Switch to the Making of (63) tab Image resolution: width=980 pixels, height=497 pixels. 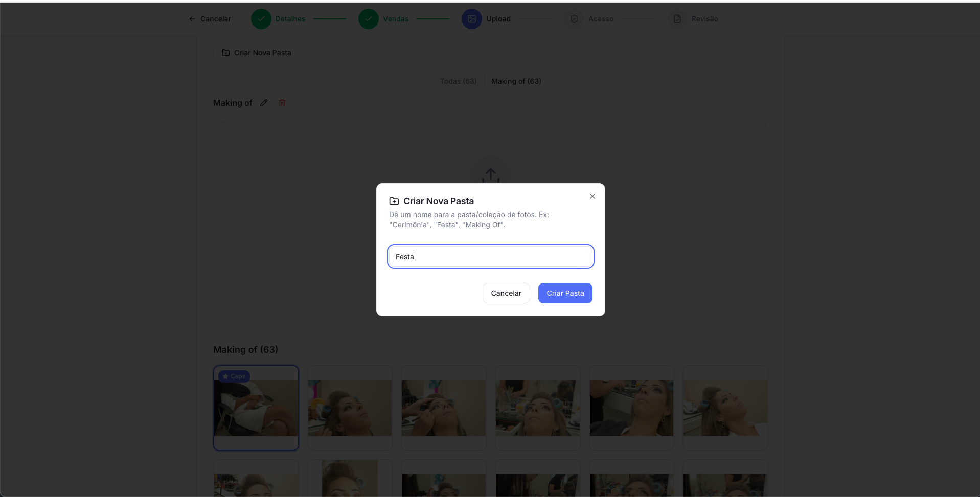[516, 81]
